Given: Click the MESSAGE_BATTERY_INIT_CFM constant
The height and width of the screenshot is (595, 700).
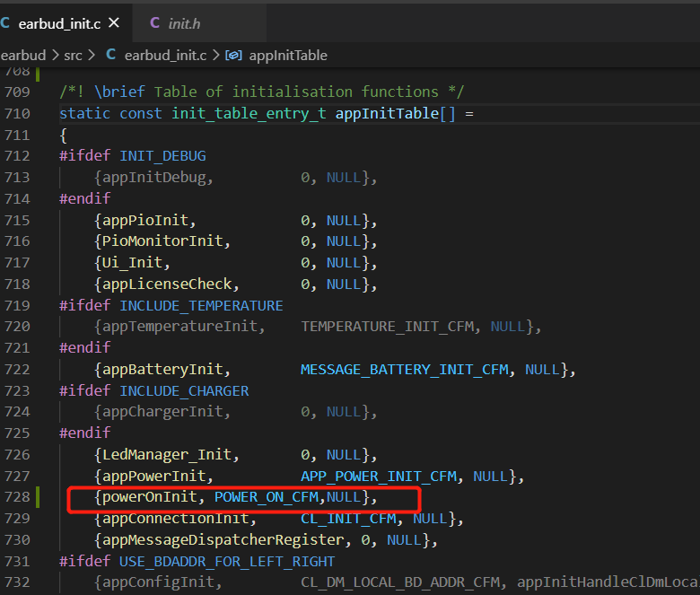Looking at the screenshot, I should click(408, 369).
